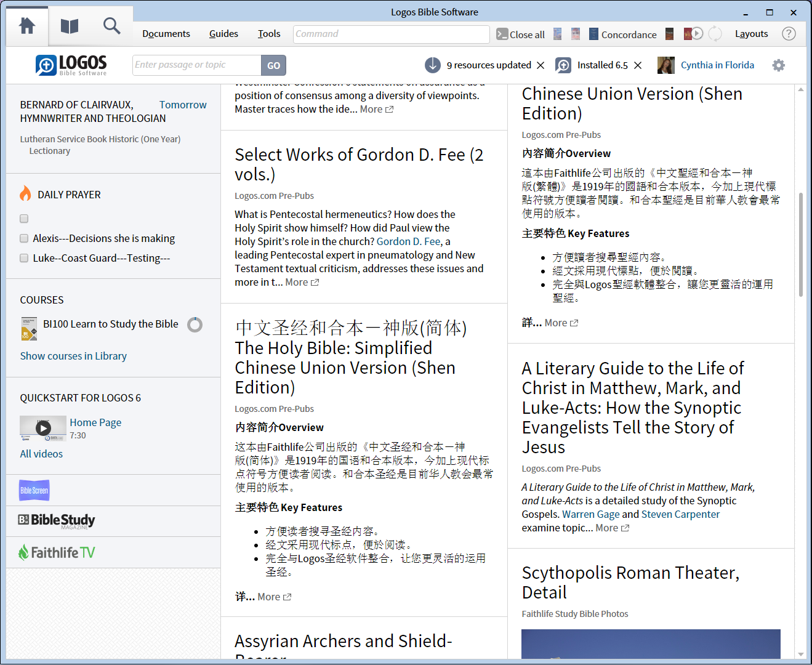This screenshot has height=665, width=812.
Task: Open the Faithlife TV logo link
Action: [57, 552]
